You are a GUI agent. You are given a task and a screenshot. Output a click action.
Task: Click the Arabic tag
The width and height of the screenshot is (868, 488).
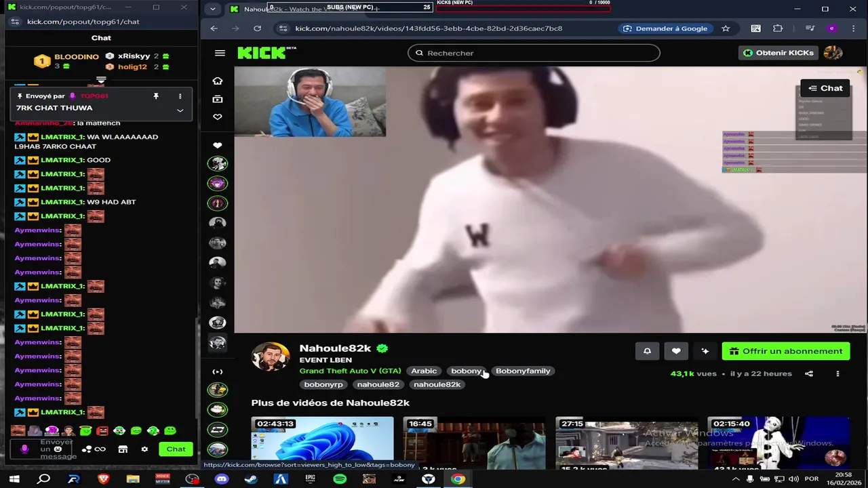tap(424, 371)
